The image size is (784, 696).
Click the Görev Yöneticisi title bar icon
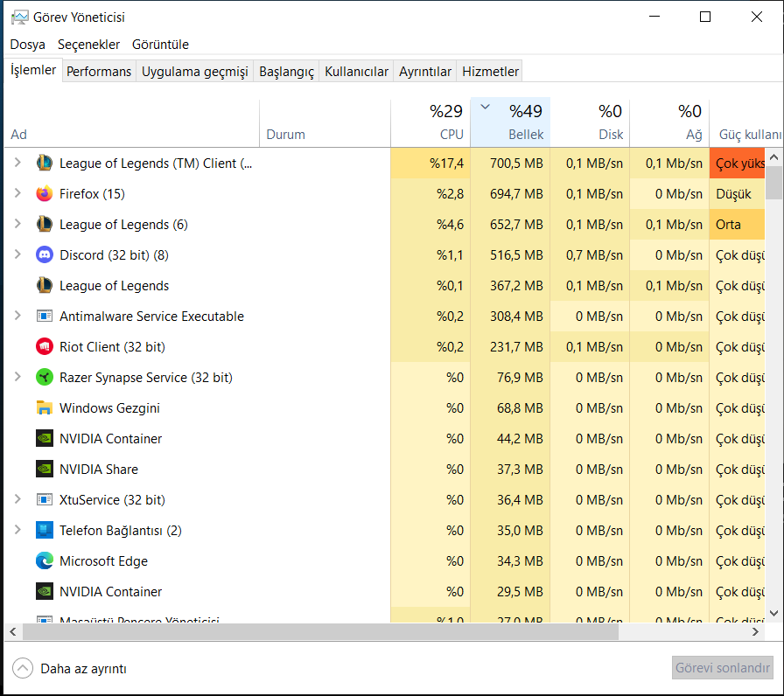point(20,17)
